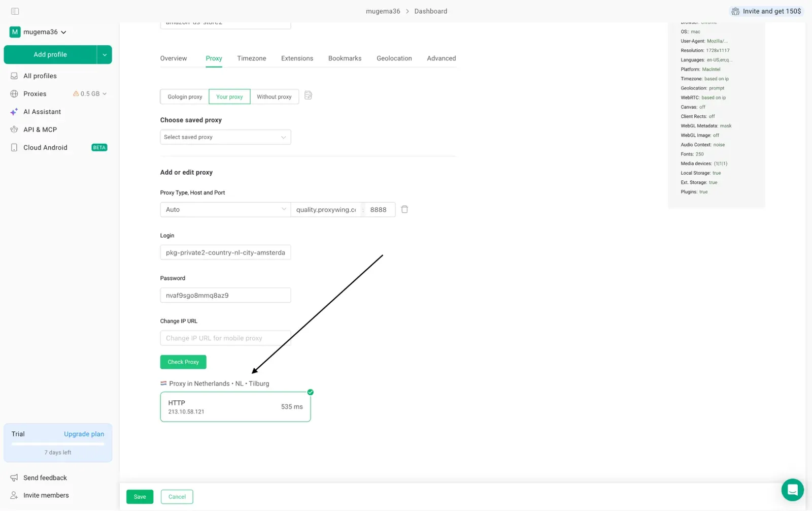Click the 'Audio Context: noise' summary row
Viewport: 812px width, 511px height.
click(x=702, y=145)
